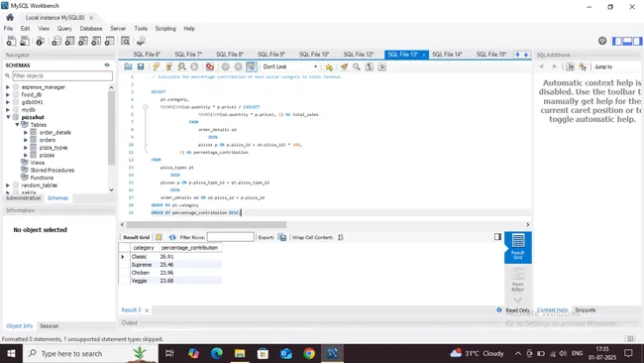Switch to the Session tab
This screenshot has height=363, width=644.
tap(49, 326)
